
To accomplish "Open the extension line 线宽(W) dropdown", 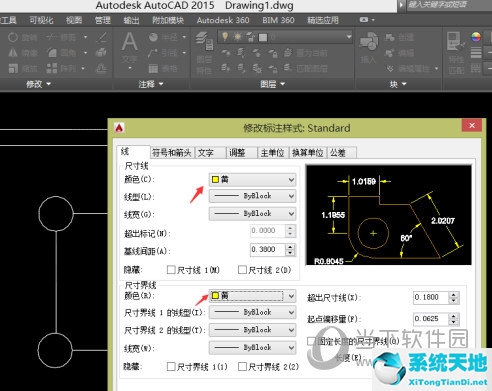I will [252, 347].
